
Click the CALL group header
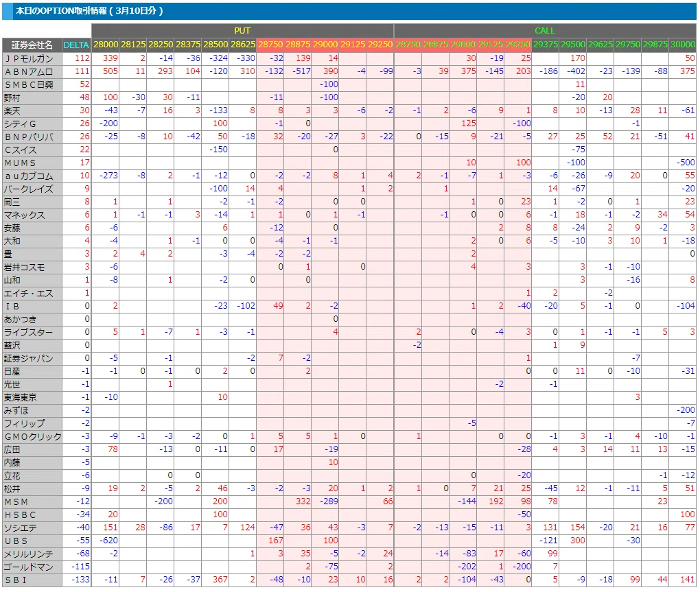click(x=545, y=31)
